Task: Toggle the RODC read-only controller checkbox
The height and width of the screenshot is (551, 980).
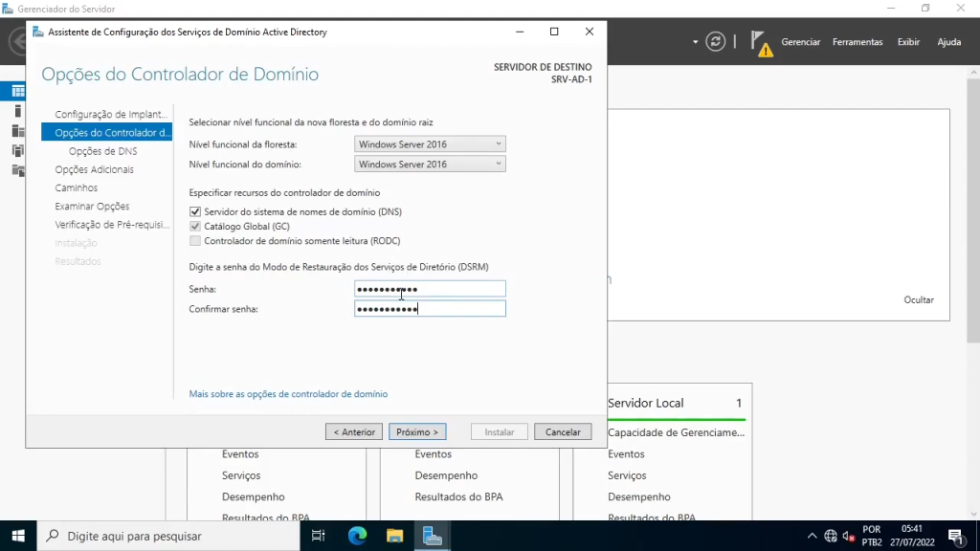Action: (195, 240)
